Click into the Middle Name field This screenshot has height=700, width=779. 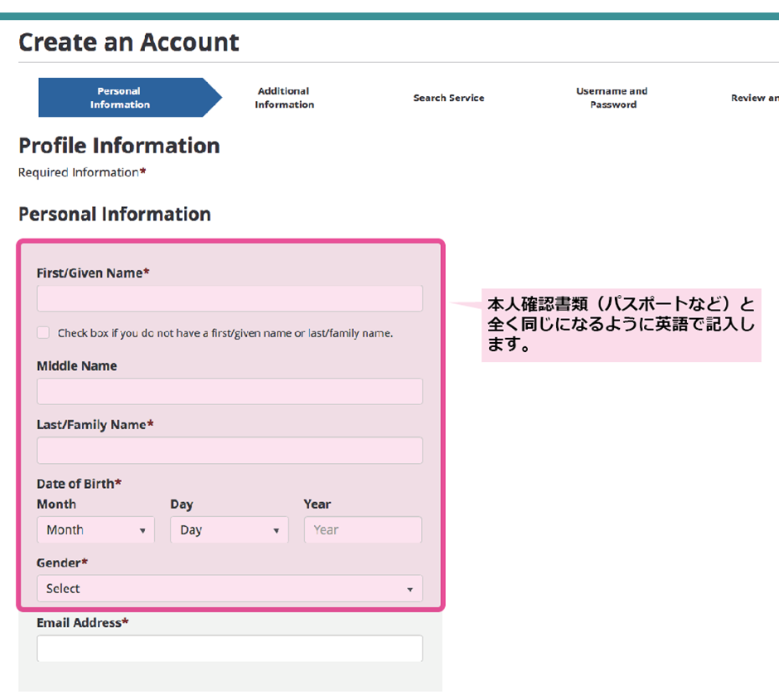point(230,391)
